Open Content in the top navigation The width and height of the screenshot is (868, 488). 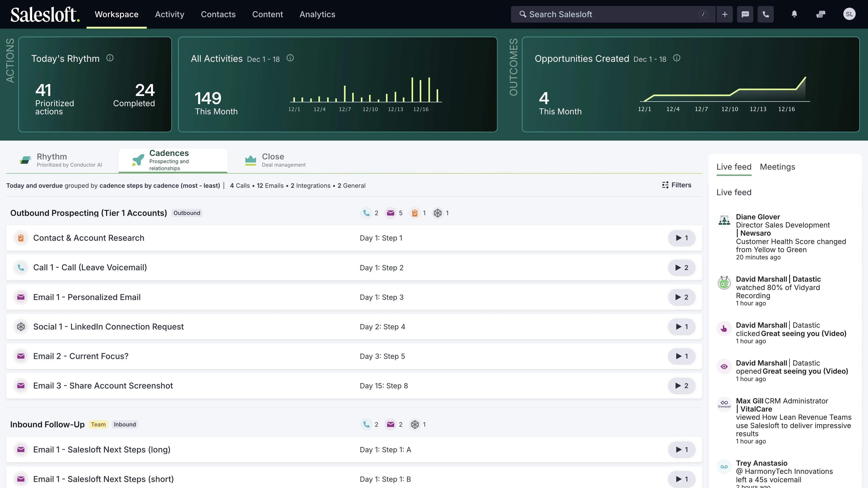tap(267, 14)
